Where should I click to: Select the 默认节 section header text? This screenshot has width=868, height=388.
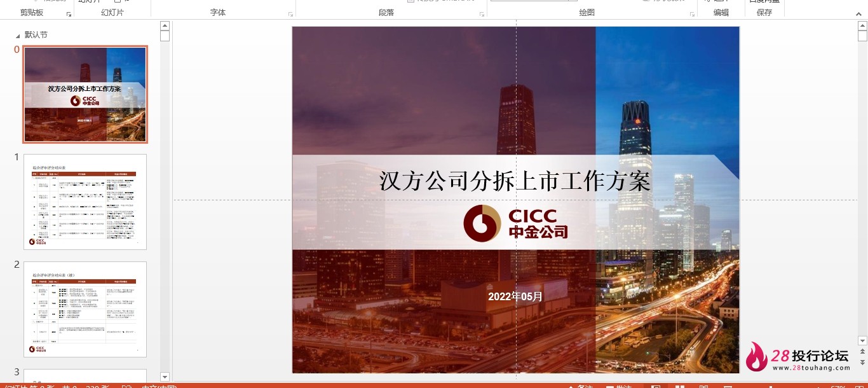click(36, 35)
